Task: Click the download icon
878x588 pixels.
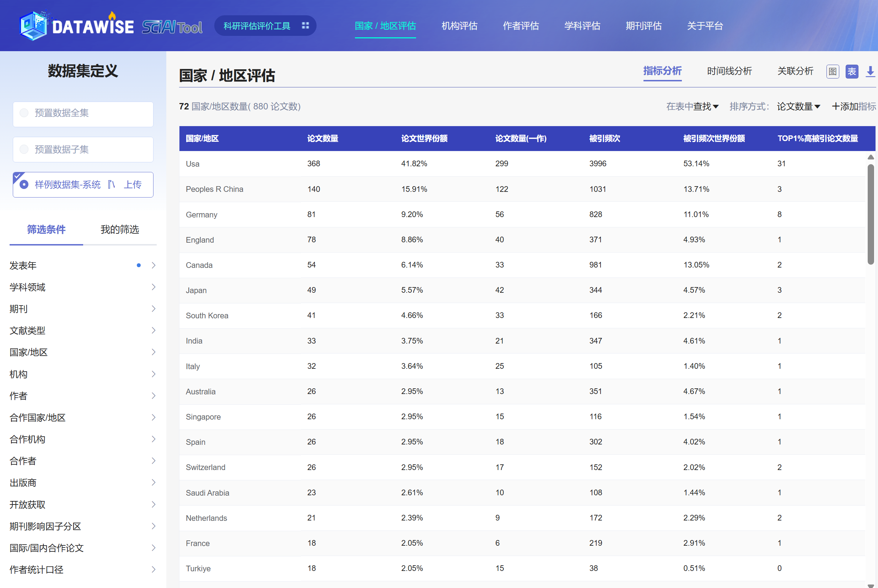Action: point(870,71)
